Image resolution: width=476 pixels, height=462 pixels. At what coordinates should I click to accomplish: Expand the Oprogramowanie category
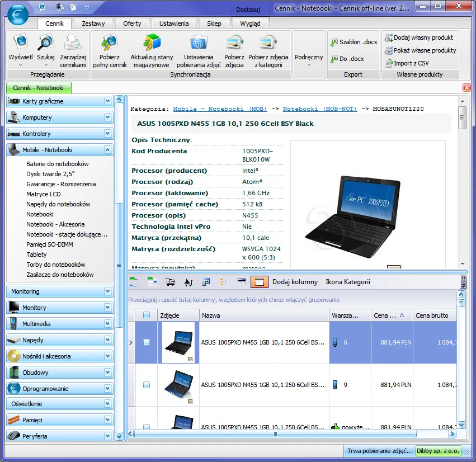(x=107, y=389)
